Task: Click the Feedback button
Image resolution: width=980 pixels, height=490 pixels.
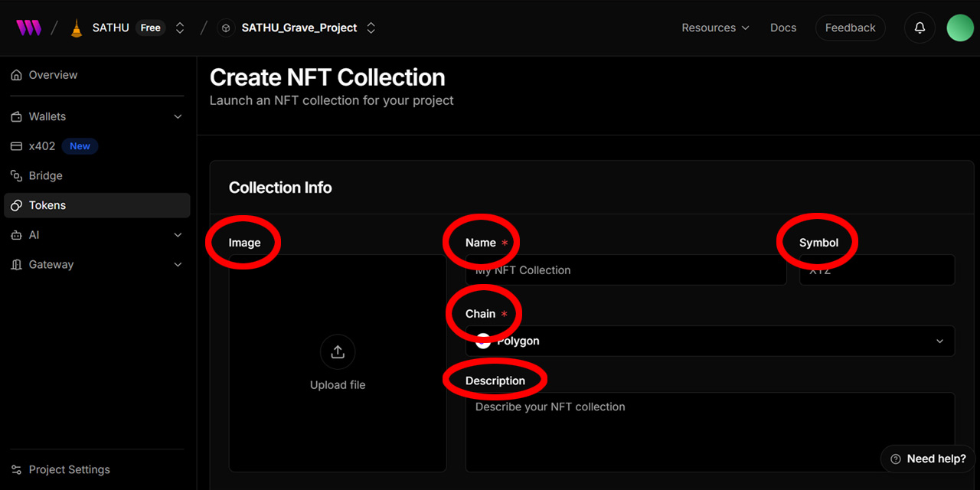Action: coord(850,28)
